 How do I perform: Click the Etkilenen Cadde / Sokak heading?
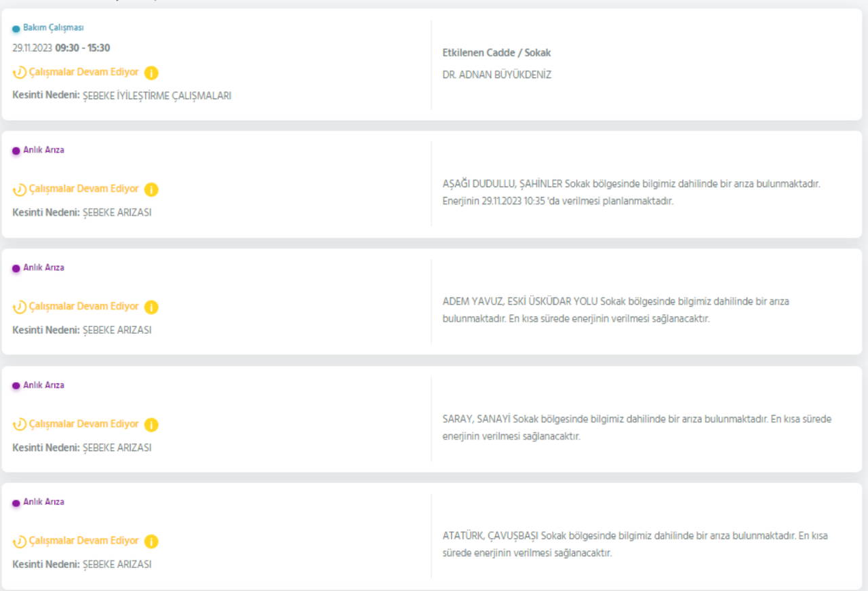click(x=496, y=53)
